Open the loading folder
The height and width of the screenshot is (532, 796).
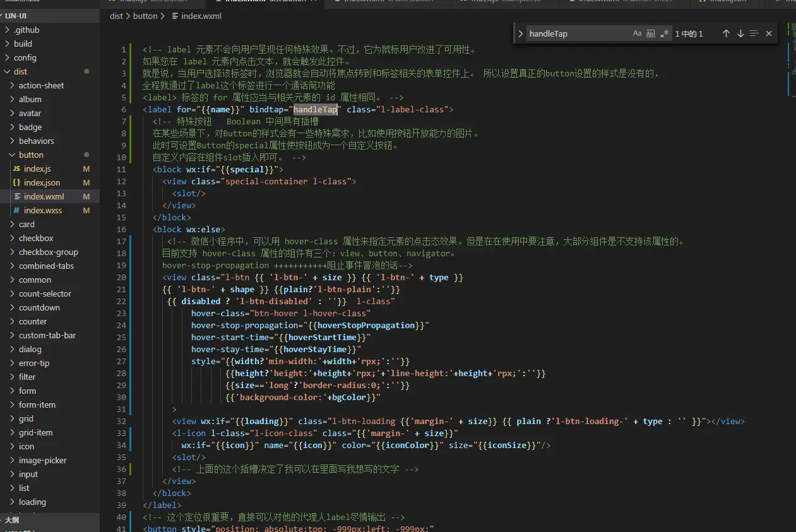coord(50,502)
